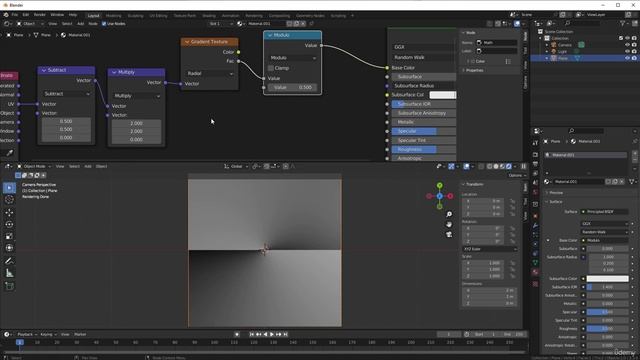Open the Material properties tab icon
This screenshot has width=640, height=360.
point(535,272)
